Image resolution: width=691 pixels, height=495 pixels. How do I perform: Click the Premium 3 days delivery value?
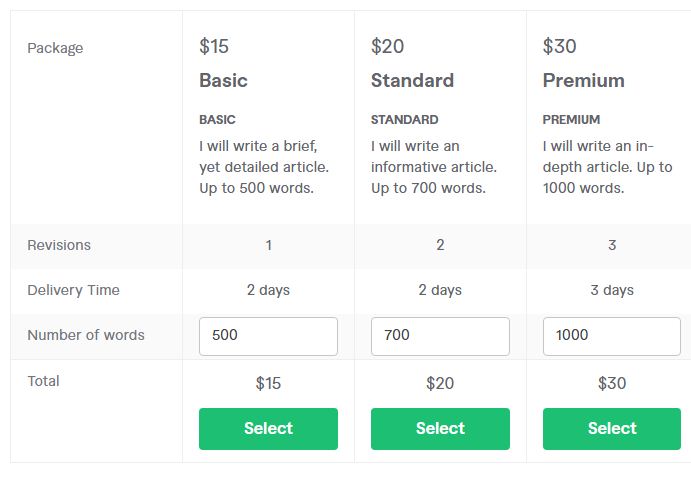pos(612,290)
